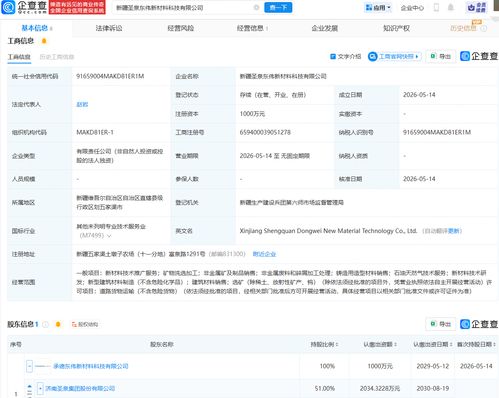Select 2034.3228万元 capital cell
Viewport: 499px width, 398px height.
(380, 388)
